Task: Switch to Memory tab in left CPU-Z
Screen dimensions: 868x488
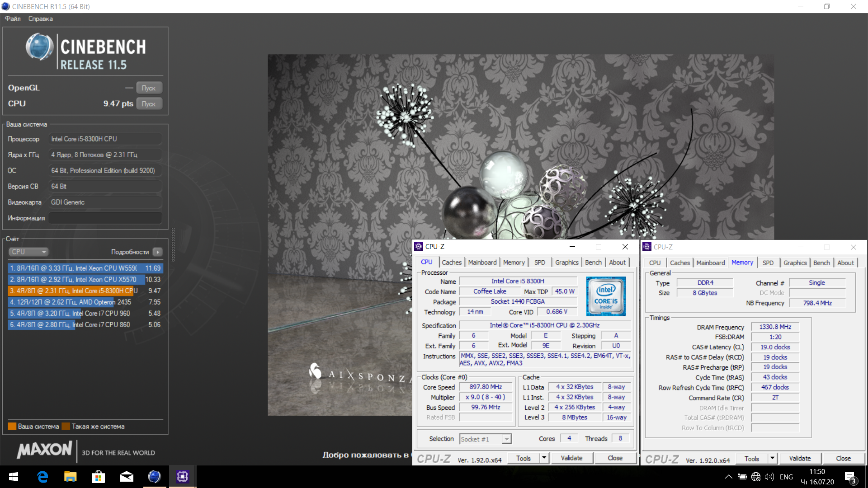Action: (x=514, y=262)
